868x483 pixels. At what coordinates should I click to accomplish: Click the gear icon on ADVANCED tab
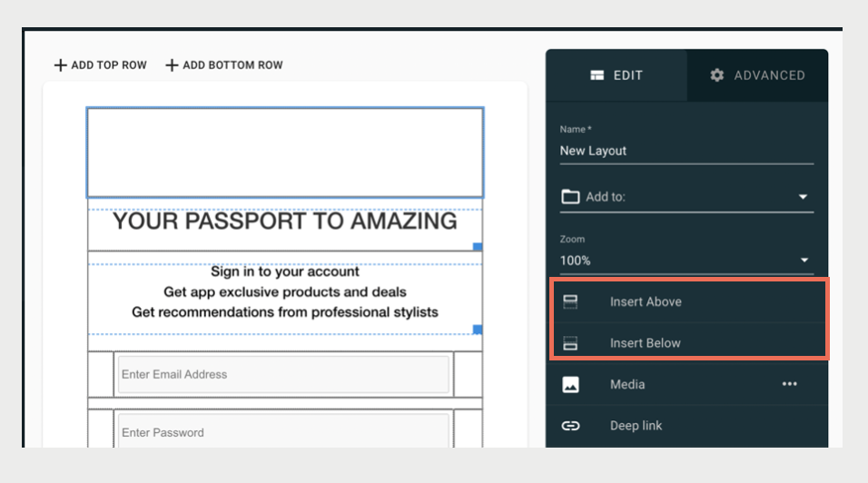coord(717,75)
